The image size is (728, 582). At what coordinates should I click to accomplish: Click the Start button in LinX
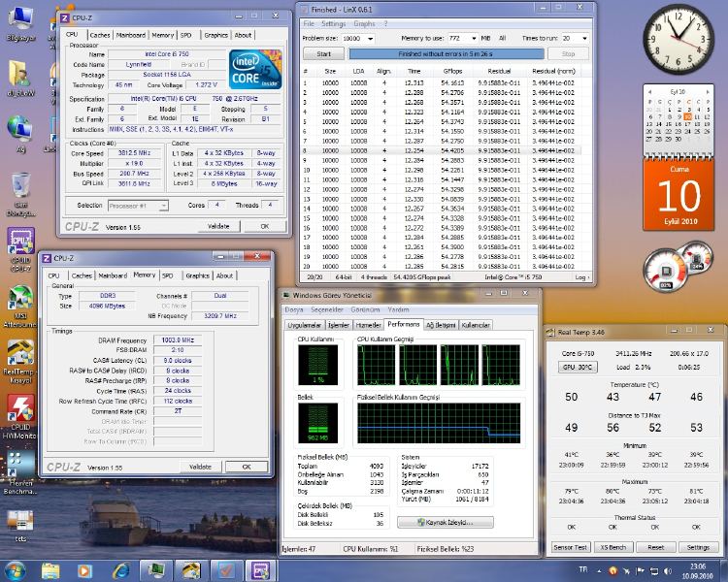click(323, 54)
